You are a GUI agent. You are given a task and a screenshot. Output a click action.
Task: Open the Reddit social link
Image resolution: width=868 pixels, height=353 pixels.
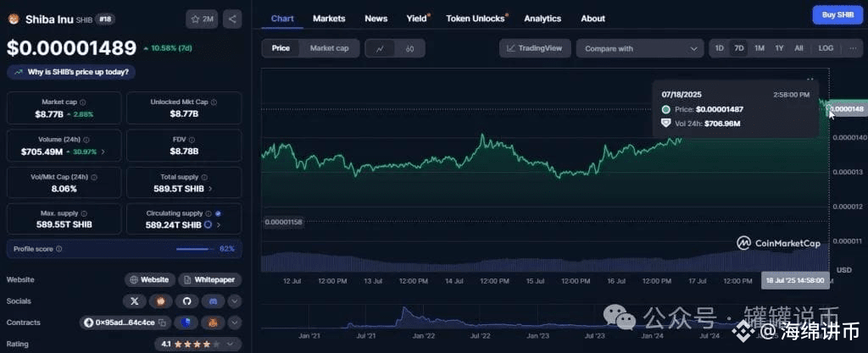(x=160, y=301)
